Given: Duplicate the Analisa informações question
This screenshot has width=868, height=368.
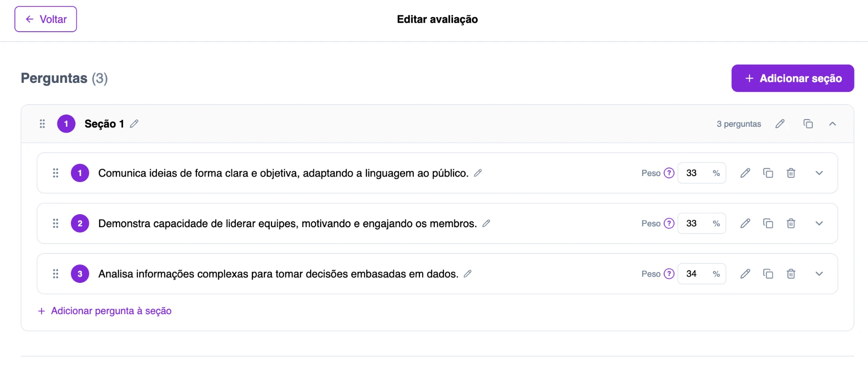Looking at the screenshot, I should coord(768,274).
